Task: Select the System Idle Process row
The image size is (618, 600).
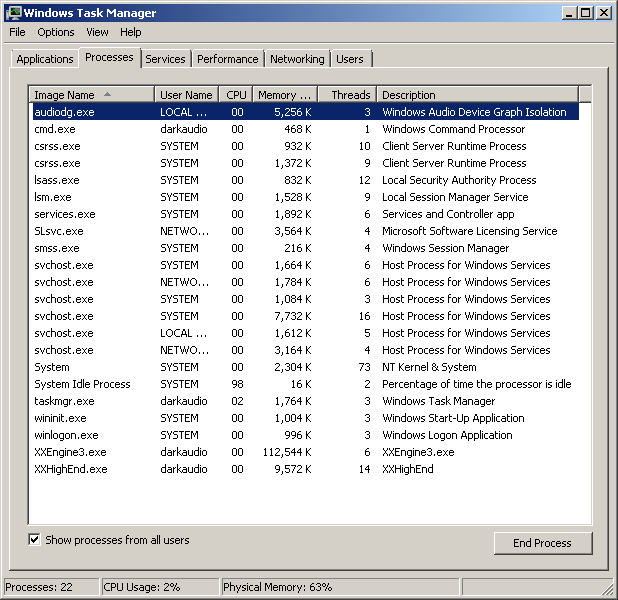Action: (x=304, y=384)
